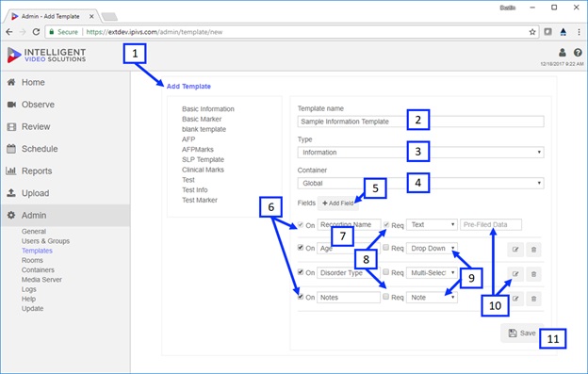Click the Add Field button
The image size is (588, 374).
click(x=338, y=203)
